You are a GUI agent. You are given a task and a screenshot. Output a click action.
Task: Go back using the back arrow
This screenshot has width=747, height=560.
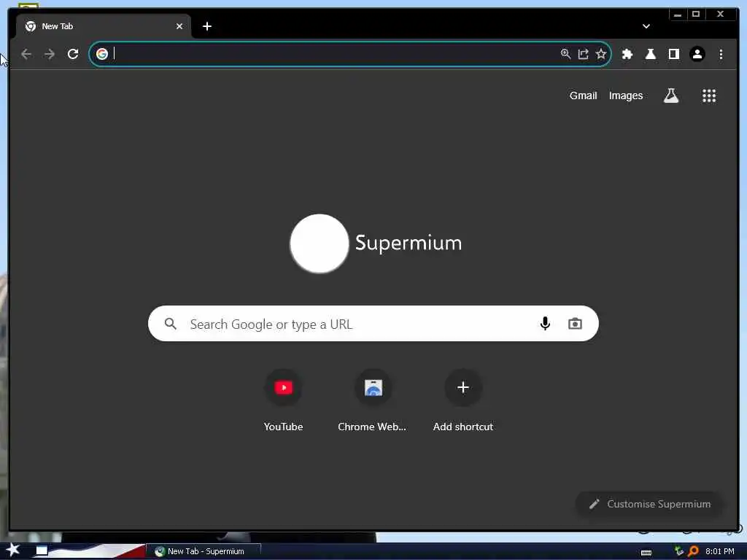pos(26,54)
